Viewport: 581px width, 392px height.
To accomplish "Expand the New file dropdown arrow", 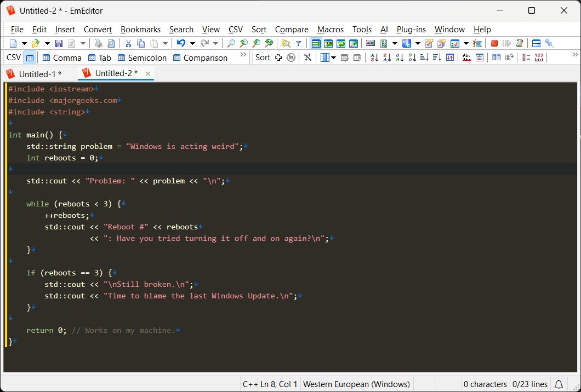I will tap(24, 43).
